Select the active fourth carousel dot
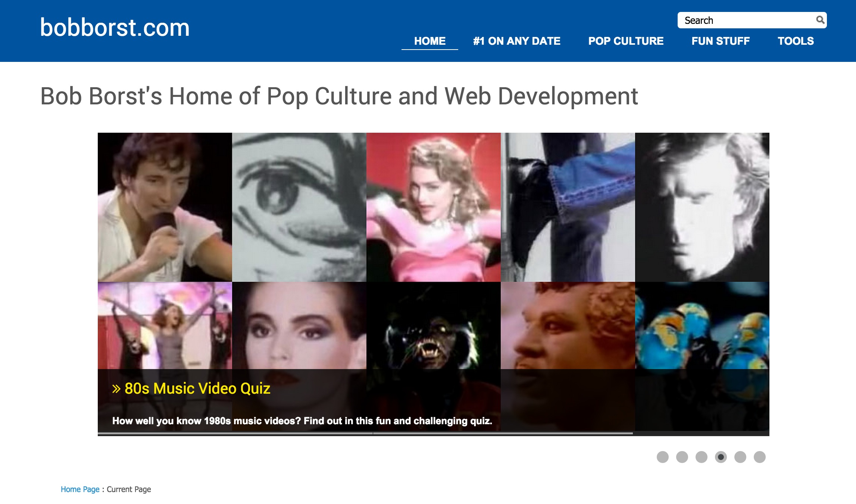 click(x=721, y=457)
